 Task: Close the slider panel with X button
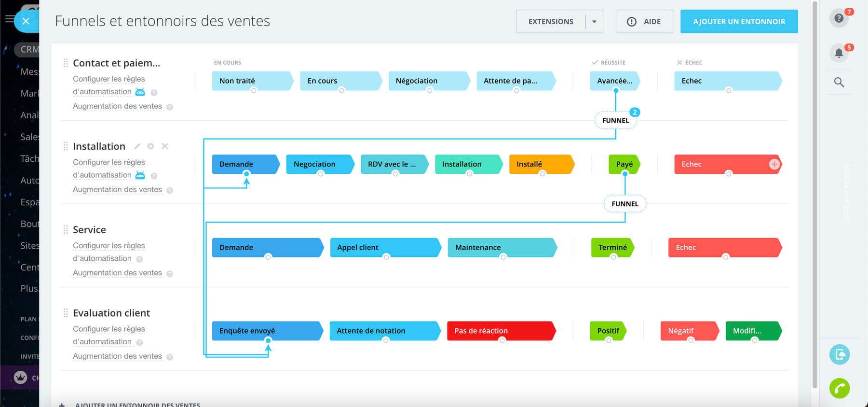pos(26,21)
